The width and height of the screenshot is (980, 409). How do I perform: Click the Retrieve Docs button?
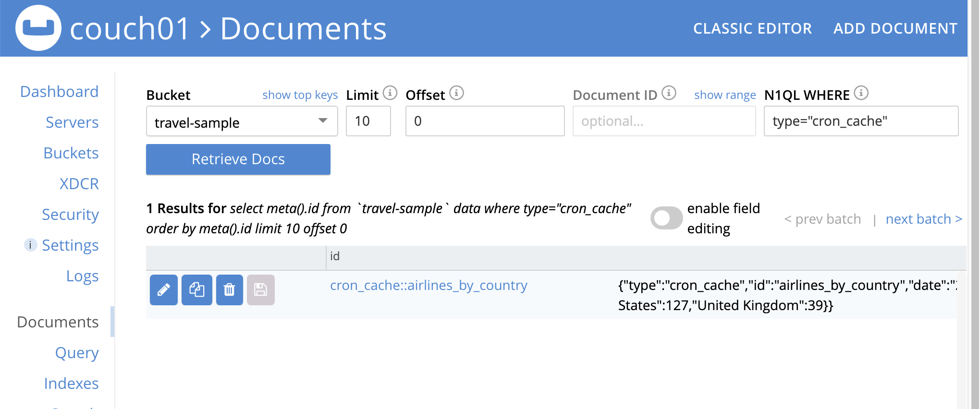click(238, 159)
